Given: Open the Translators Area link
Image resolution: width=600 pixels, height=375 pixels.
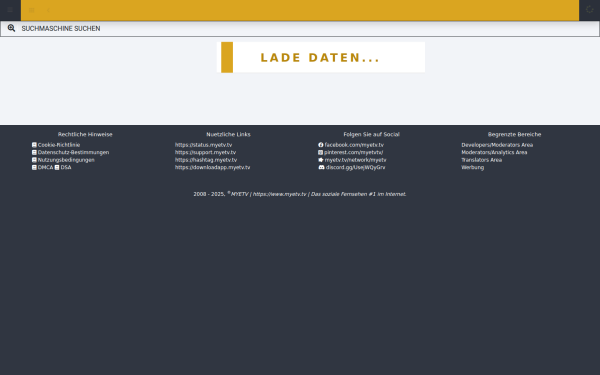Looking at the screenshot, I should (x=481, y=160).
